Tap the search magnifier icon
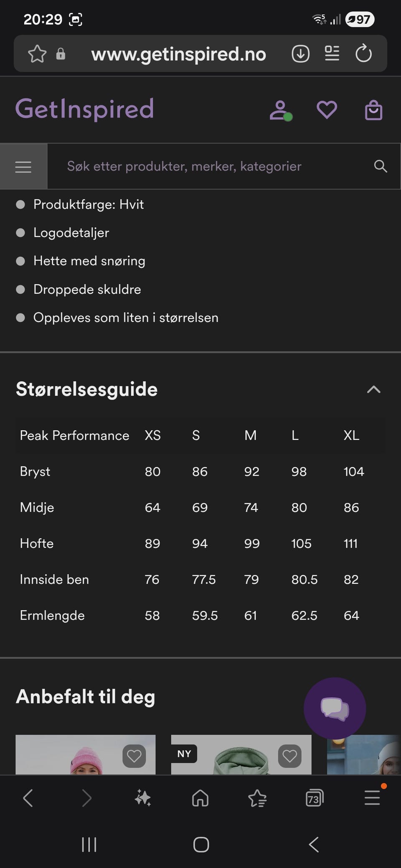The image size is (401, 868). click(381, 166)
